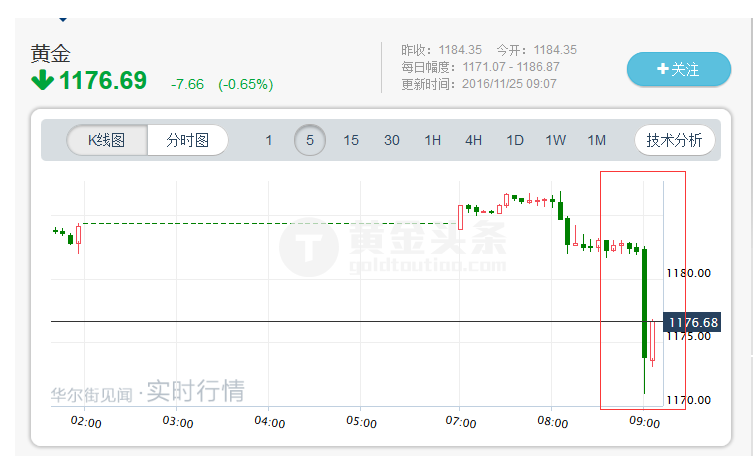Switch to the 分时图 chart view
Image resolution: width=753 pixels, height=458 pixels.
click(188, 140)
